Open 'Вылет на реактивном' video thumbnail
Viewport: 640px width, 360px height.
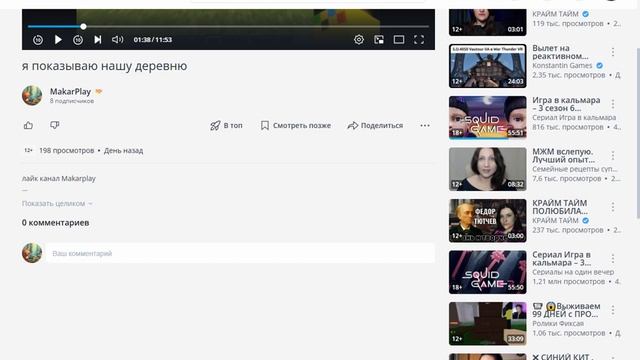click(x=487, y=66)
